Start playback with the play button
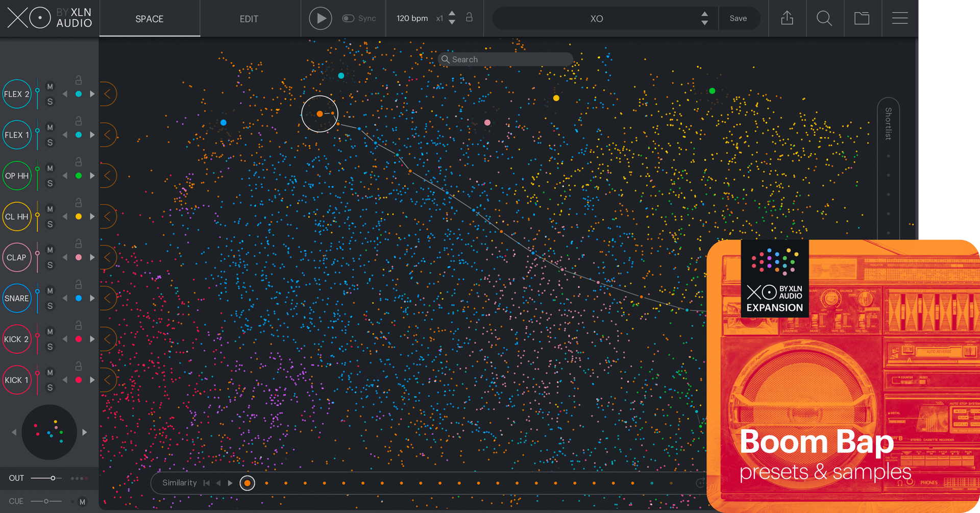The width and height of the screenshot is (980, 513). 321,18
